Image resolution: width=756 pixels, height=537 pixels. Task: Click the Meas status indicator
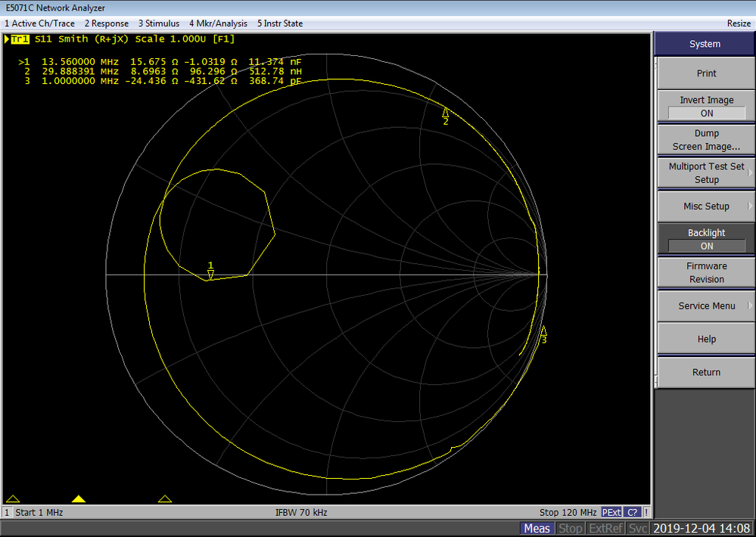pyautogui.click(x=537, y=529)
